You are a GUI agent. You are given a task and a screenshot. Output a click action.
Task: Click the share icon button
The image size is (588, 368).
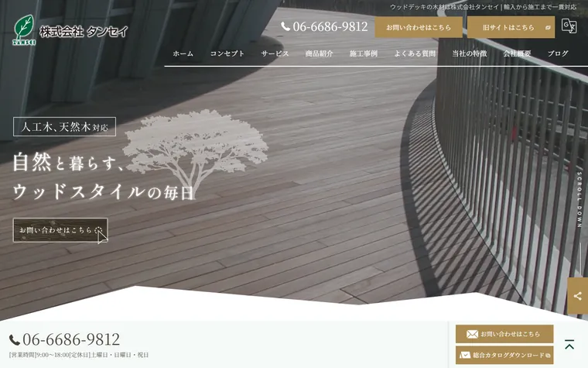click(x=577, y=296)
